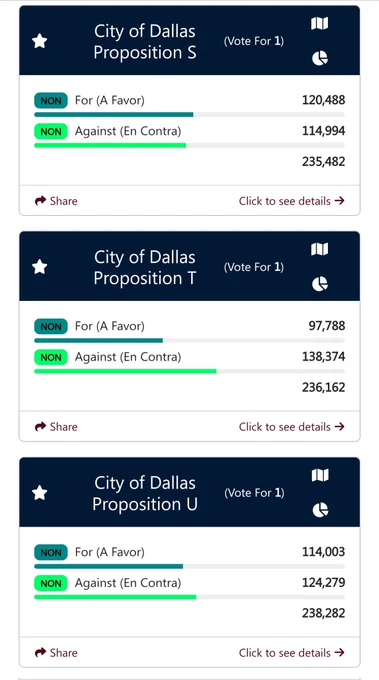Show pie chart for Proposition U

(320, 510)
